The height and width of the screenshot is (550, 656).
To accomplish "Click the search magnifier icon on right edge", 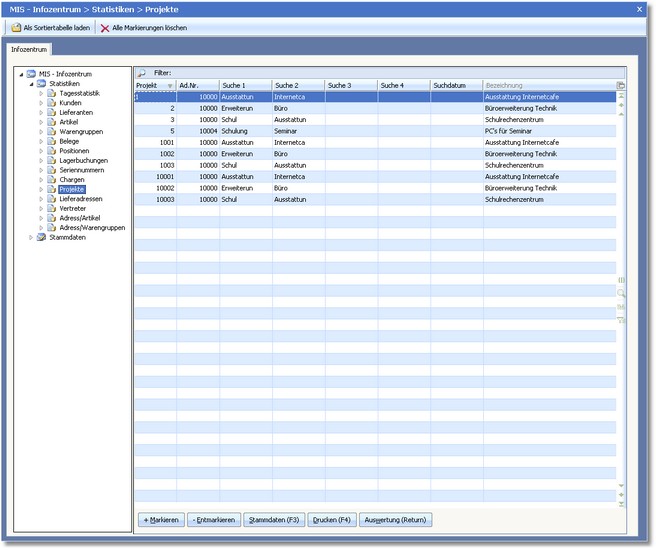I will tap(621, 293).
